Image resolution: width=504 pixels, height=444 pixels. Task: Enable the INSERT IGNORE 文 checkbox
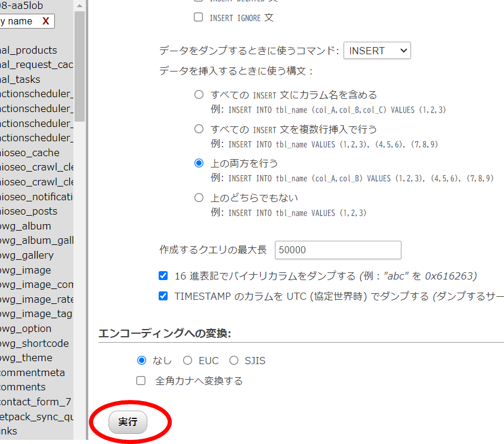pos(199,17)
